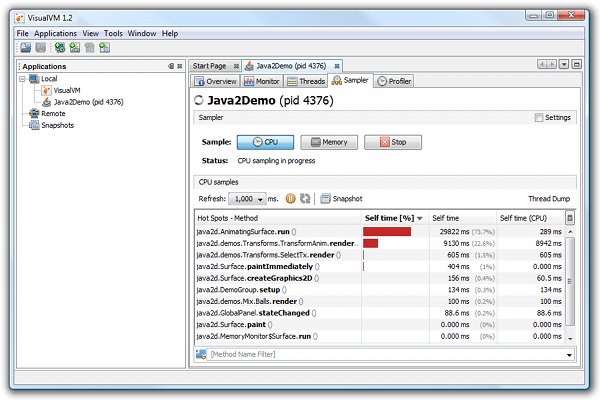
Task: Open the Profiler tab
Action: (394, 81)
